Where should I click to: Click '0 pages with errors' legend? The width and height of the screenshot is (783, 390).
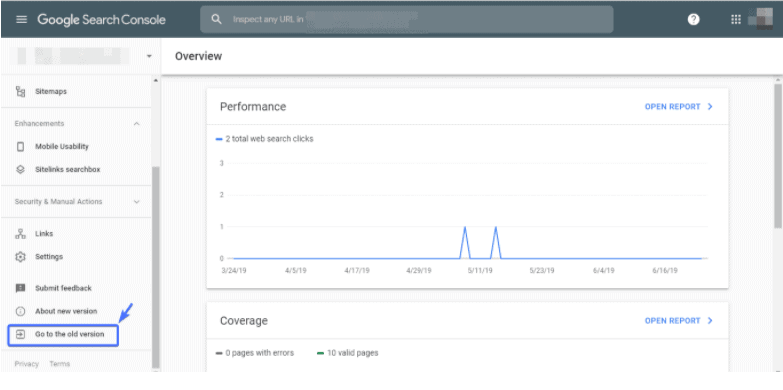(x=255, y=353)
